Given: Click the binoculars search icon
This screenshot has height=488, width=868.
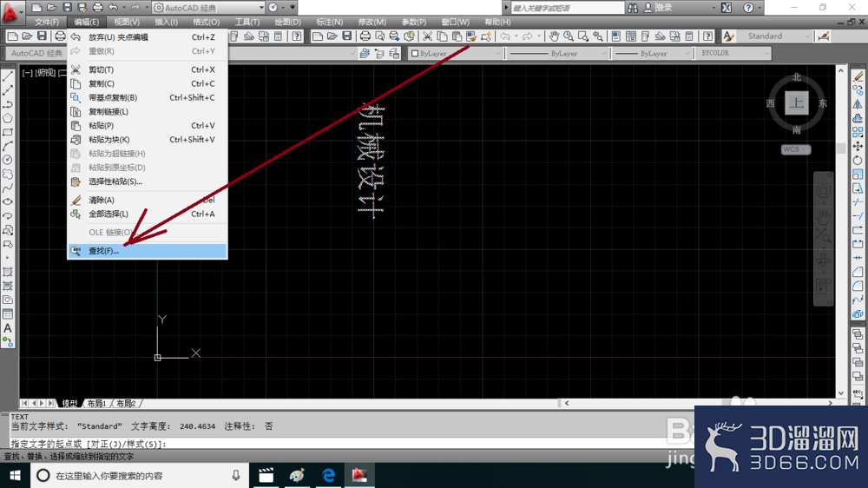Looking at the screenshot, I should click(x=633, y=8).
